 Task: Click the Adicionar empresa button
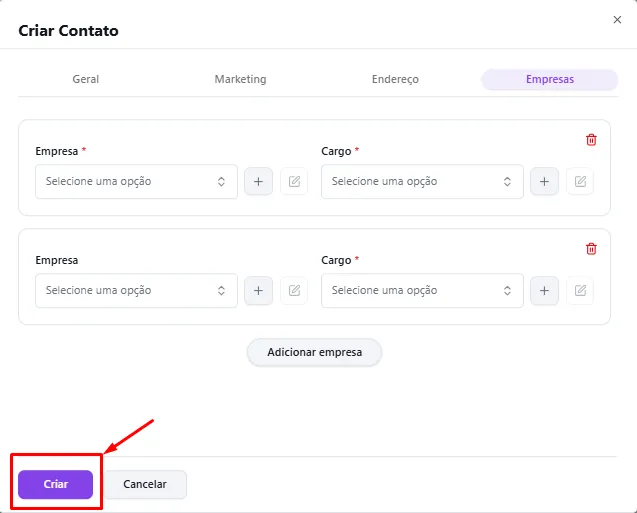[314, 352]
